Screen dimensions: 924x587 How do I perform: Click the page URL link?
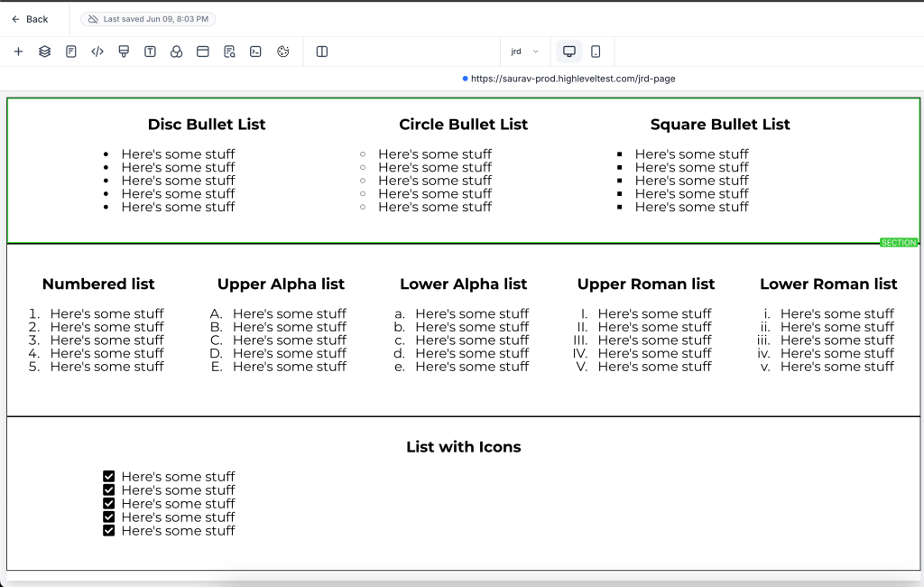(573, 79)
